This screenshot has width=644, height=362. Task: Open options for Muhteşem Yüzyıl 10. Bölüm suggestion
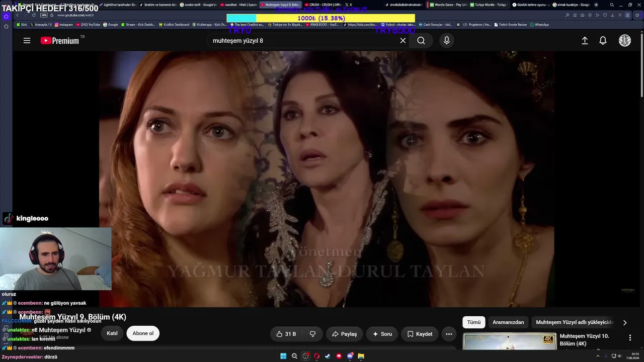click(x=630, y=338)
